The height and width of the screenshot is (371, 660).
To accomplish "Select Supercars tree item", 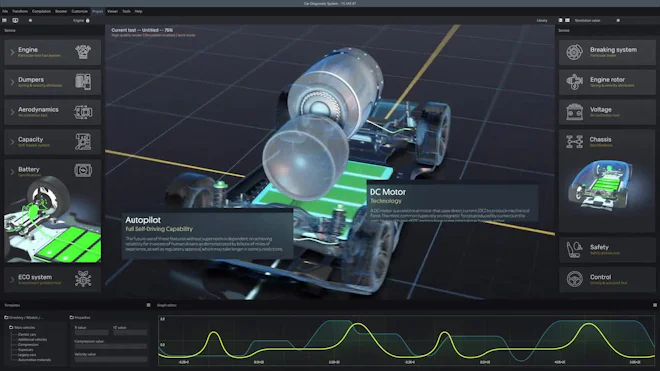I will pyautogui.click(x=25, y=350).
